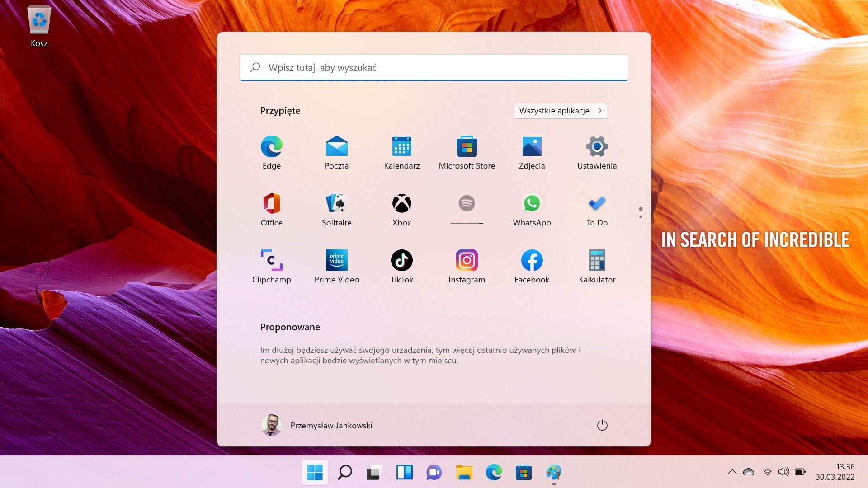868x488 pixels.
Task: Open Task View on the taskbar
Action: click(374, 473)
